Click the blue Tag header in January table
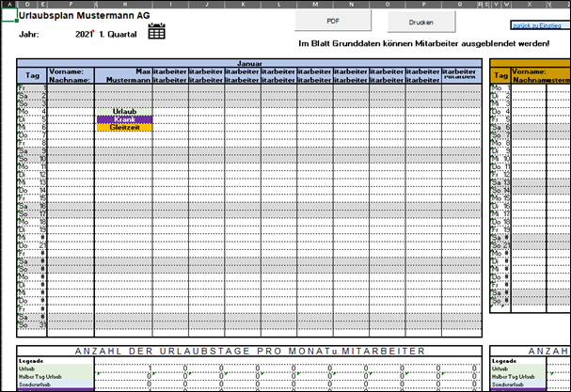The width and height of the screenshot is (571, 392). pos(31,75)
